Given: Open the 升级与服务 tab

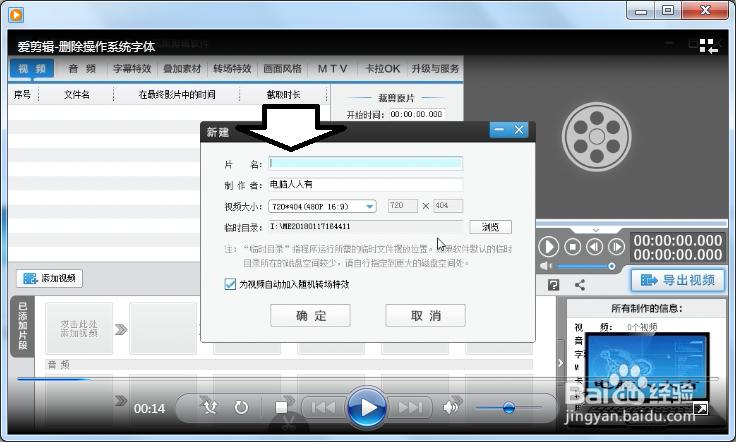Looking at the screenshot, I should coord(435,69).
